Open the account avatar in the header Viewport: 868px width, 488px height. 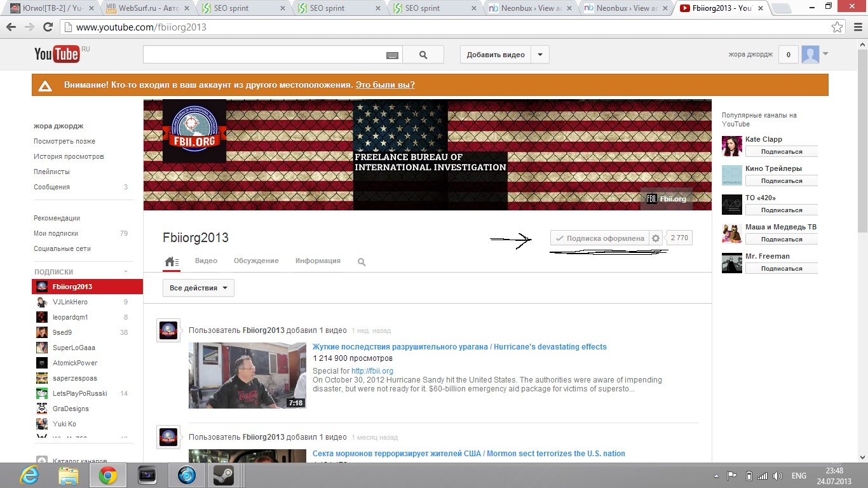[x=810, y=55]
